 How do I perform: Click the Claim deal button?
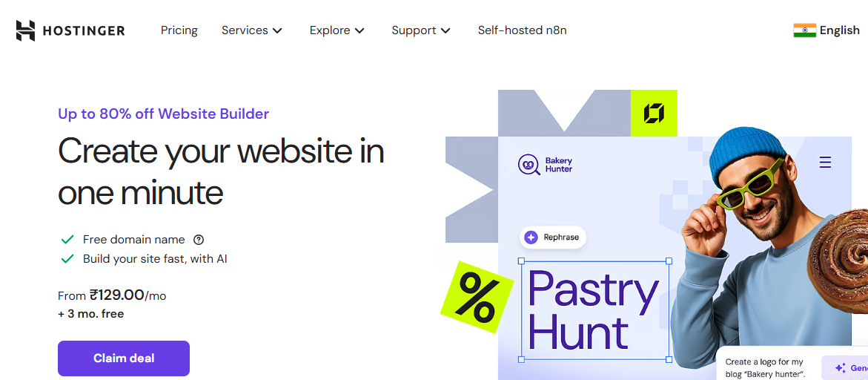(124, 358)
